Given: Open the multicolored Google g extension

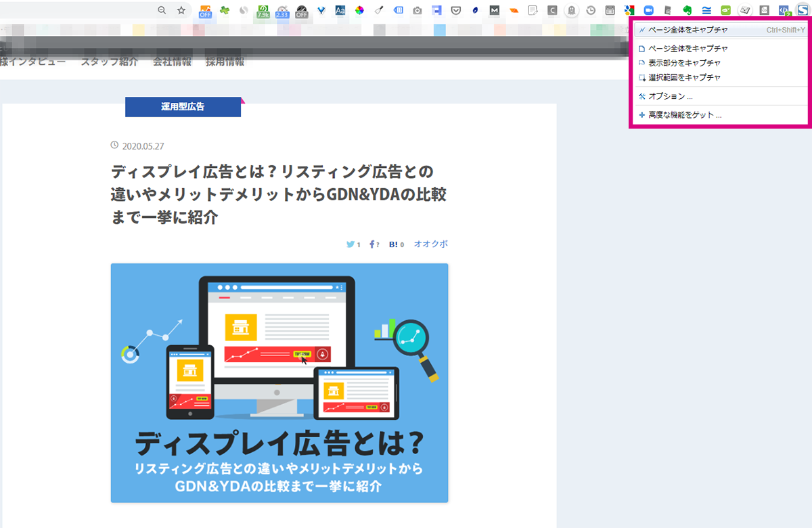Looking at the screenshot, I should 630,10.
